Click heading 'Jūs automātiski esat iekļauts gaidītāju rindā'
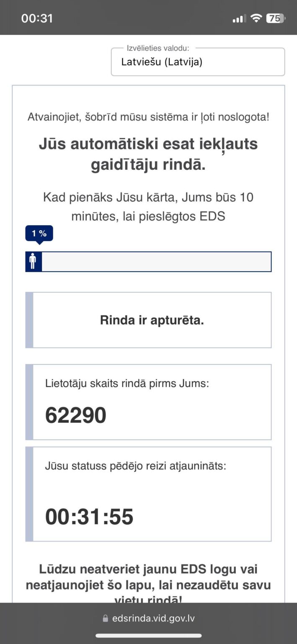Image resolution: width=297 pixels, height=644 pixels. 148,154
